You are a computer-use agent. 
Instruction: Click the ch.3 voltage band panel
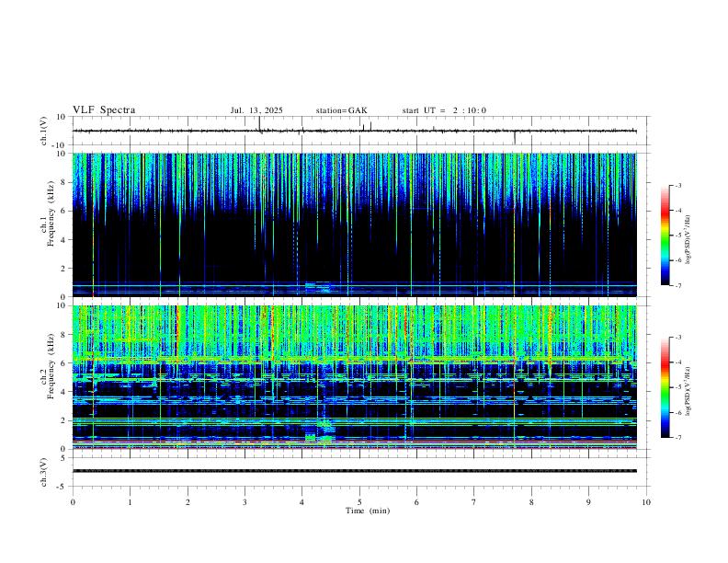(x=359, y=472)
